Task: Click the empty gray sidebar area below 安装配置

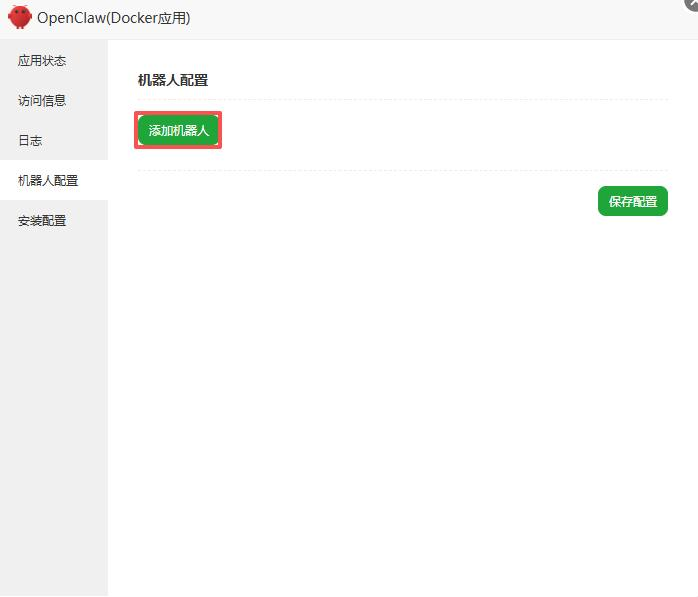Action: pyautogui.click(x=53, y=400)
